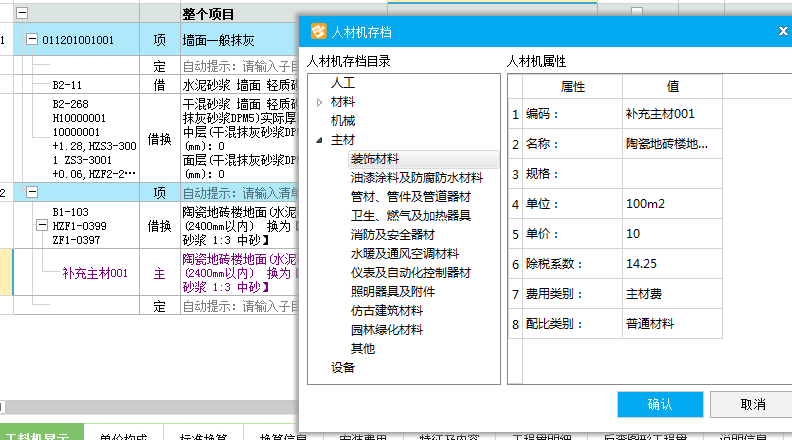Select 主材 category in tree
The image size is (792, 440).
[x=343, y=140]
